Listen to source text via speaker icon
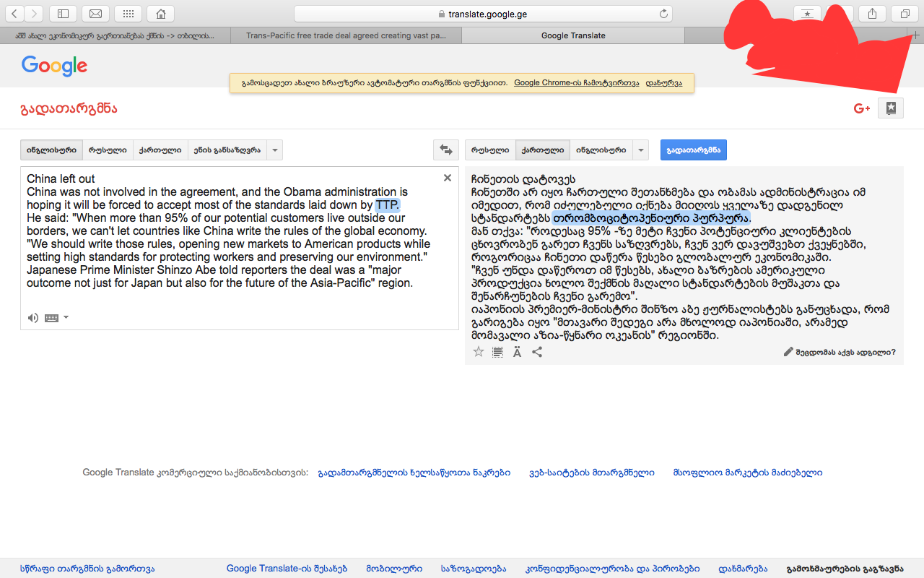Image resolution: width=924 pixels, height=578 pixels. tap(33, 317)
